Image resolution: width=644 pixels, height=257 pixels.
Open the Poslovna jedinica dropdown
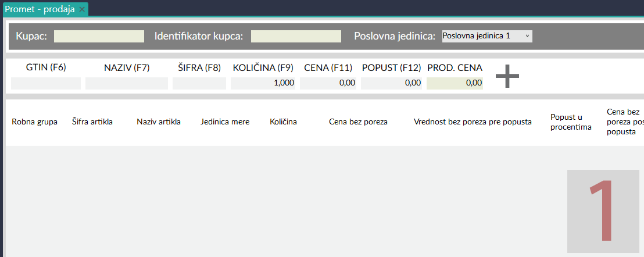(487, 36)
